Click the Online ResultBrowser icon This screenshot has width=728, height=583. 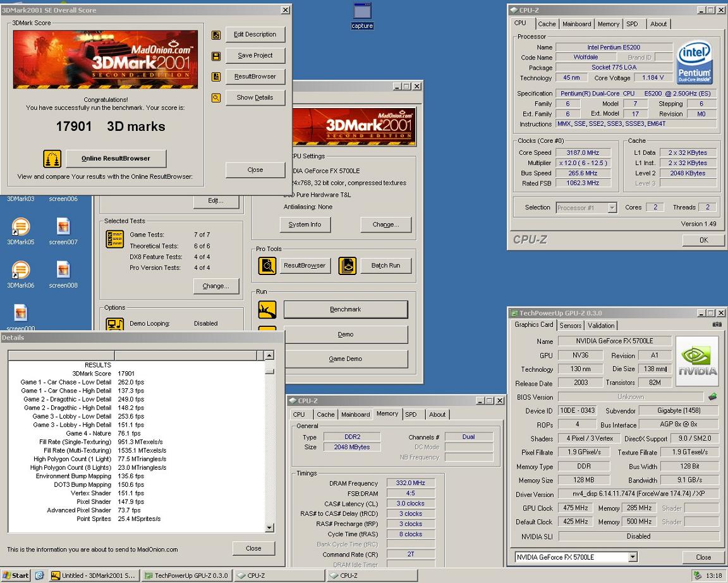[52, 159]
